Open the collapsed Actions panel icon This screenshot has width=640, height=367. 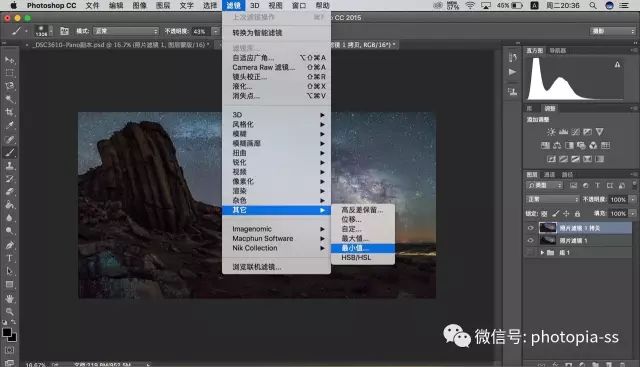(513, 72)
